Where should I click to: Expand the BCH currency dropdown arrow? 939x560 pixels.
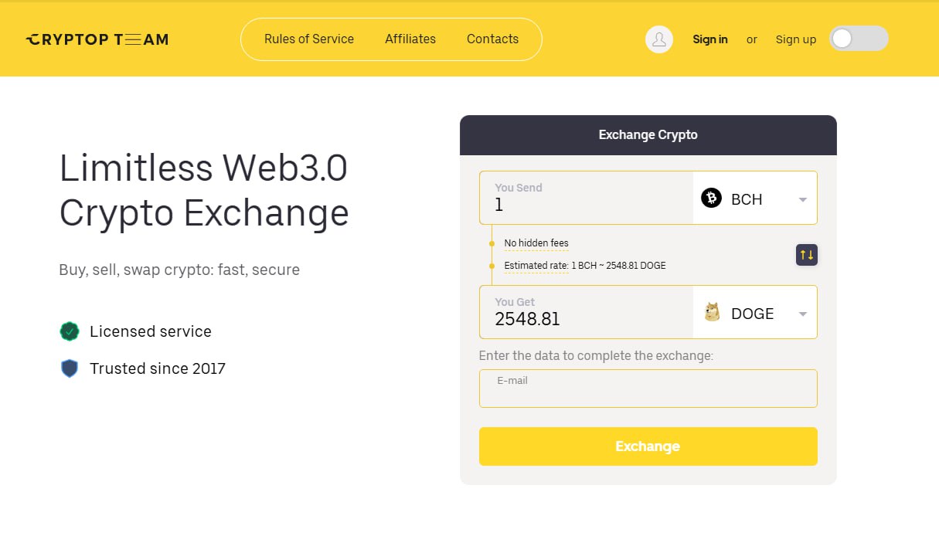[803, 199]
